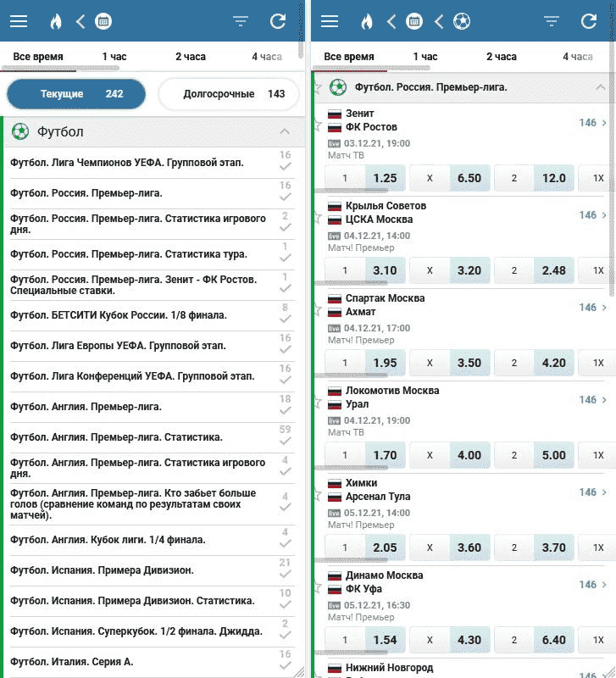616x678 pixels.
Task: Click the soccer ball next to Футбол heading
Action: [x=19, y=131]
